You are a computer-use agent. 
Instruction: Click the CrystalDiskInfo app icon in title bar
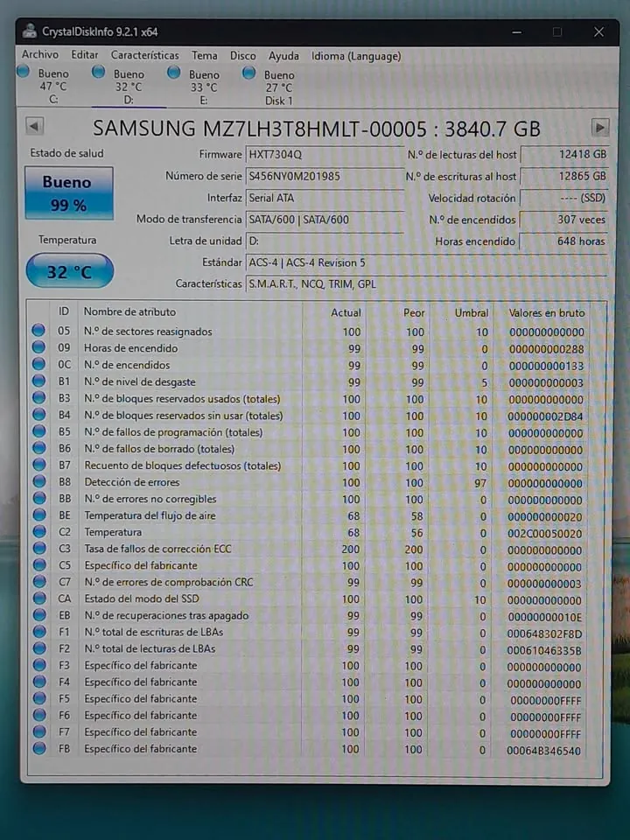coord(30,31)
